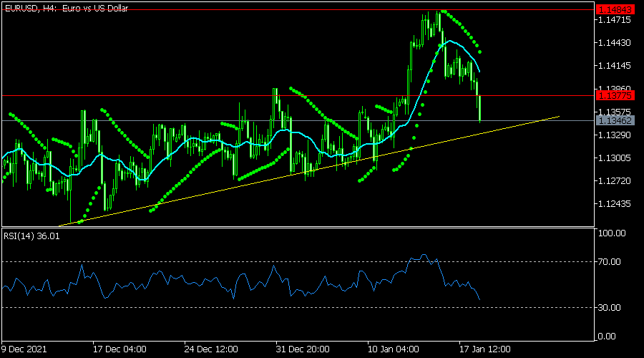644x358 pixels.
Task: Click the RSI 0.00 scale label
Action: 607,337
